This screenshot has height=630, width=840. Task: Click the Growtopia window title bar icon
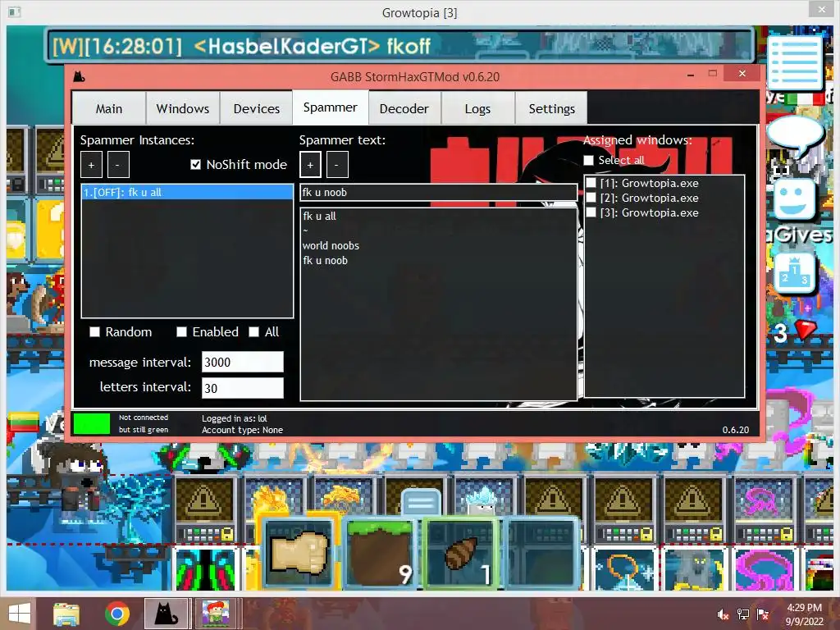[15, 11]
